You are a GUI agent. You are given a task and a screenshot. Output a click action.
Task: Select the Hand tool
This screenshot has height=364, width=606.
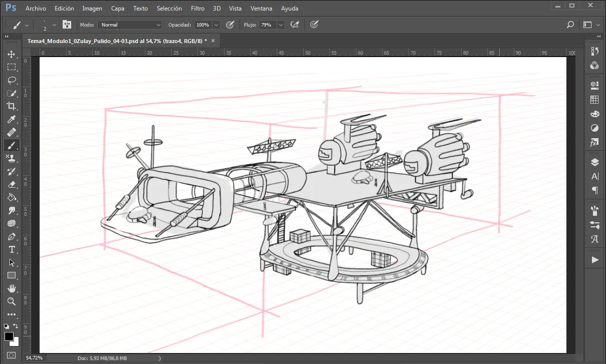[x=12, y=288]
